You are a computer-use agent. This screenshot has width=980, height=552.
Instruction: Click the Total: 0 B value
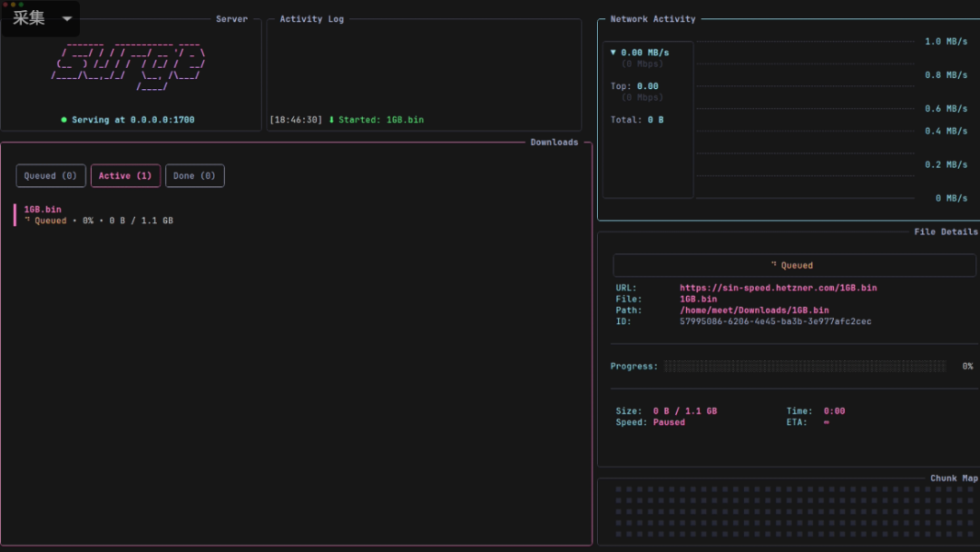[x=655, y=120]
